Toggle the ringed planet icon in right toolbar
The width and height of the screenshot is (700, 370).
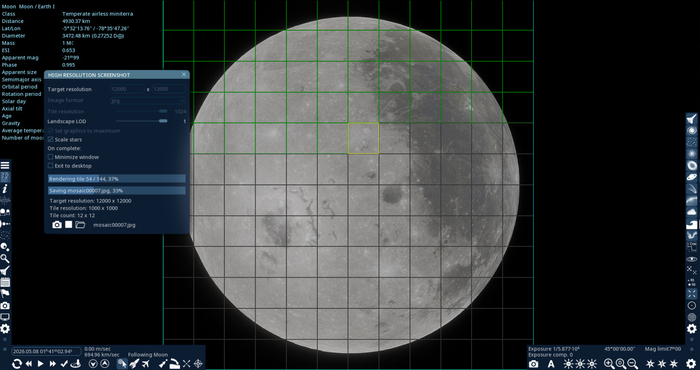coord(692,177)
